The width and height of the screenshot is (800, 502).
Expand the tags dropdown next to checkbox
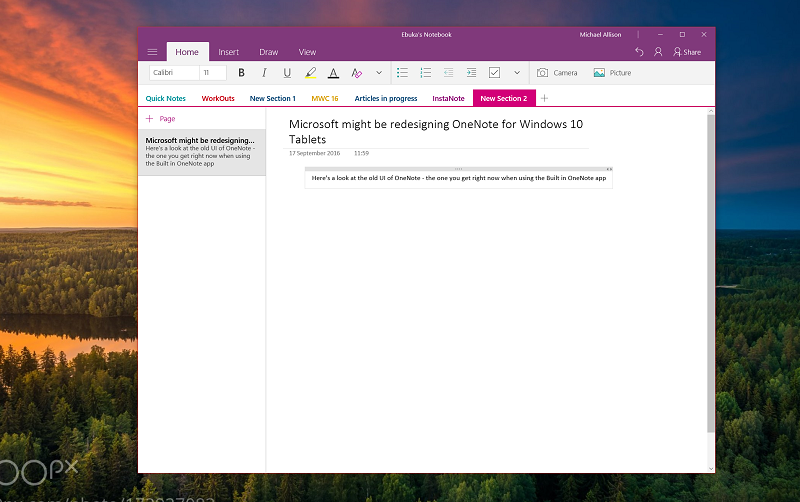tap(517, 73)
